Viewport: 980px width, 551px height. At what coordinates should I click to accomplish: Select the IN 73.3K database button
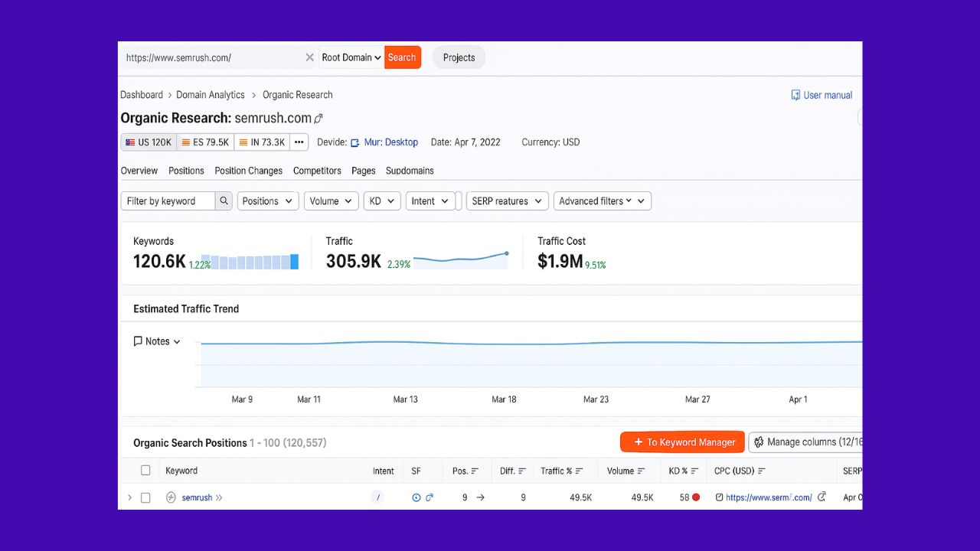[262, 142]
